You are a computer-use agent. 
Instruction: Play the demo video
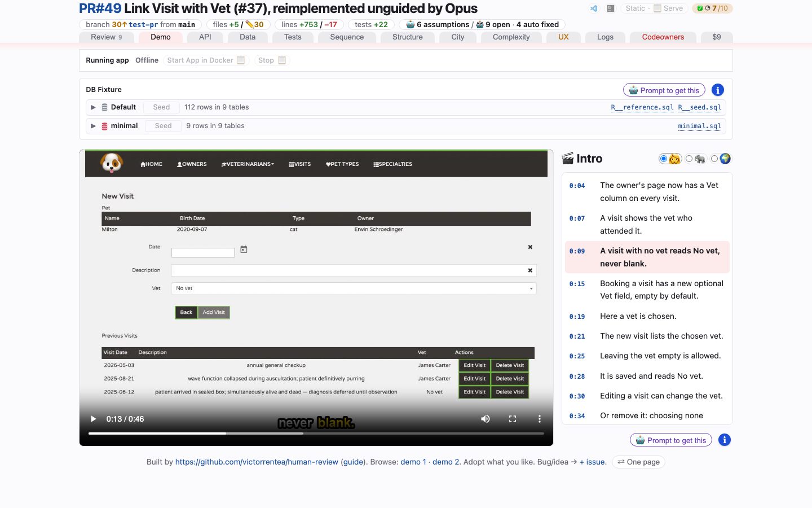coord(94,419)
